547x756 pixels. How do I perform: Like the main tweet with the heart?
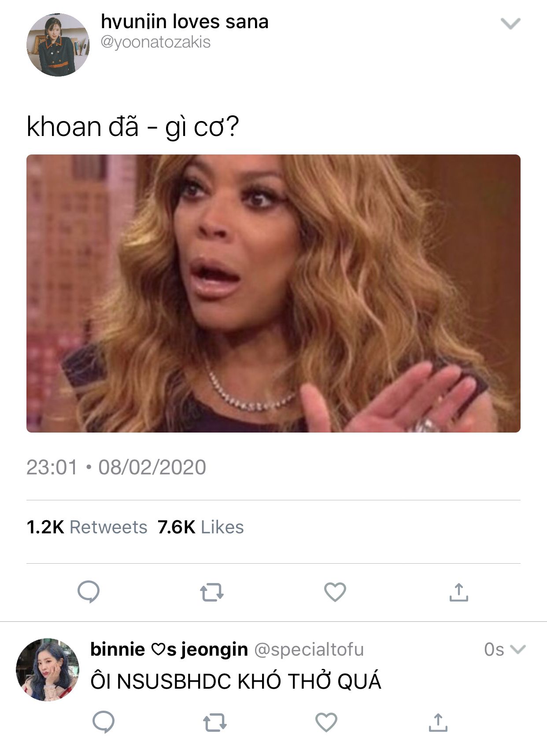coord(335,592)
